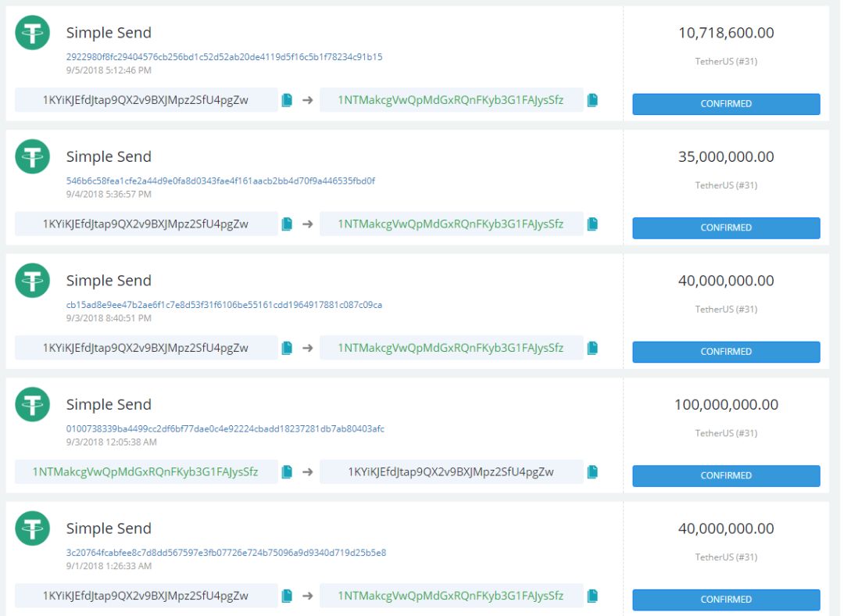
Task: Copy sender address in 35,000,000.00 transaction
Action: coord(287,224)
